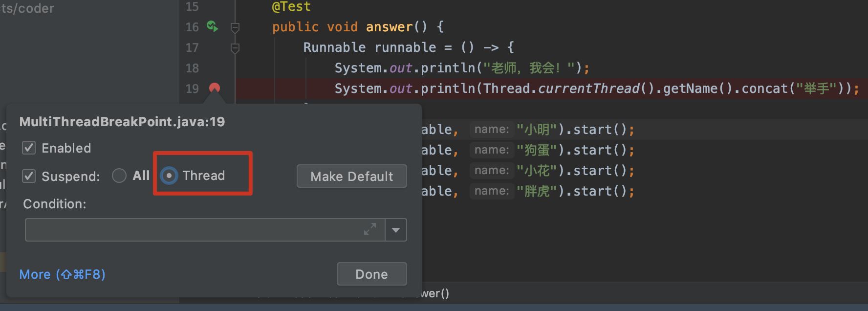Uncheck the Enabled checkbox
This screenshot has height=311, width=868.
point(29,148)
